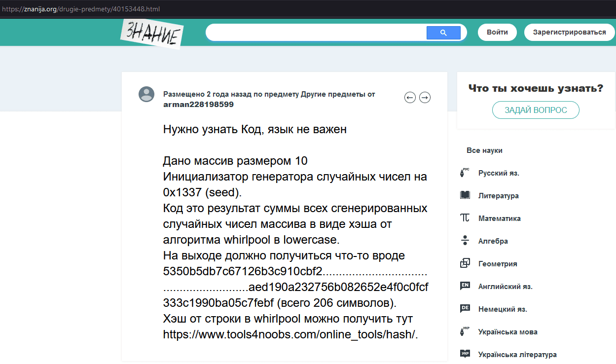Screen dimensions: 616x364
Task: Click the Алгебра division icon
Action: 465,241
